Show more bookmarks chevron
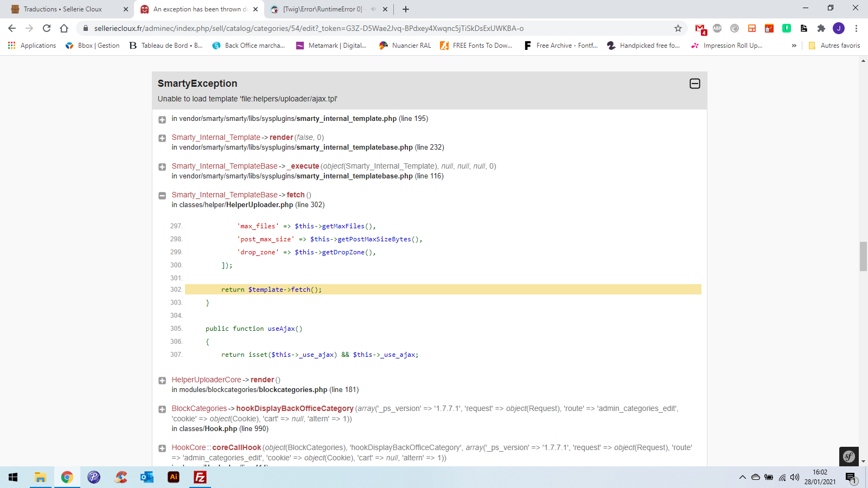 [794, 46]
